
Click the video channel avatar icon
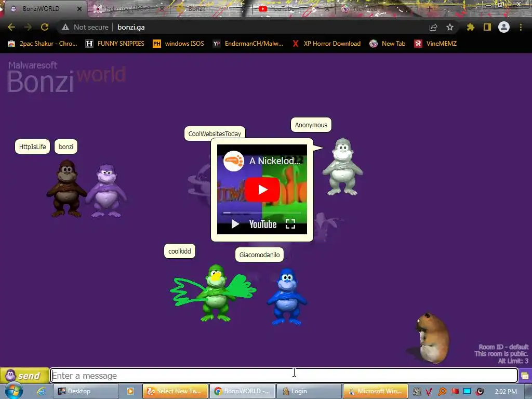[x=233, y=161]
